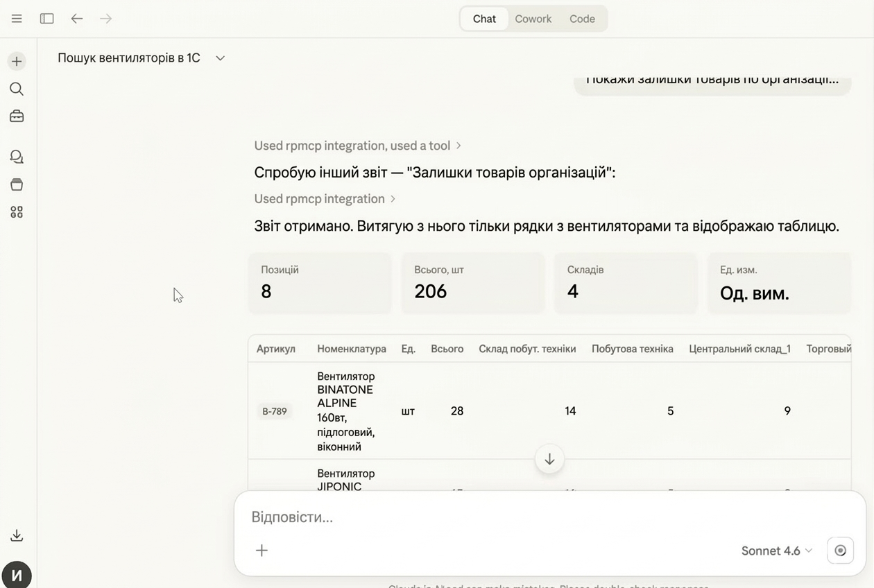This screenshot has width=874, height=588.
Task: Expand 'Used rpmcp integration, used a tool'
Action: (x=357, y=146)
